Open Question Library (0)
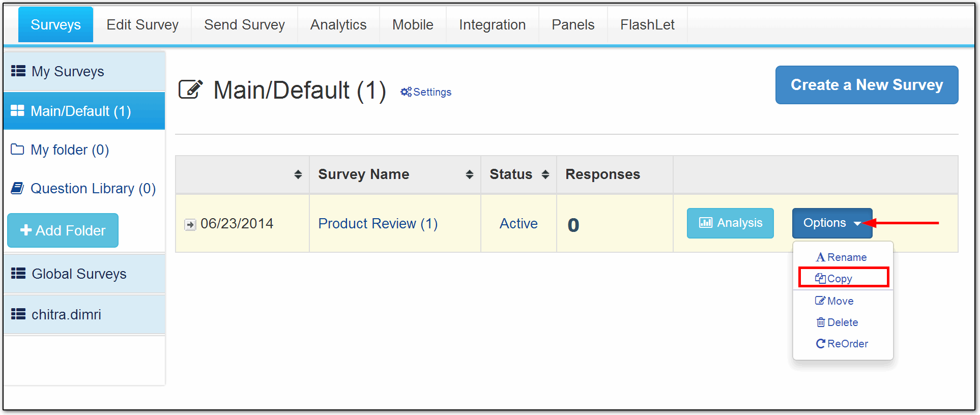The width and height of the screenshot is (980, 415). click(x=93, y=188)
